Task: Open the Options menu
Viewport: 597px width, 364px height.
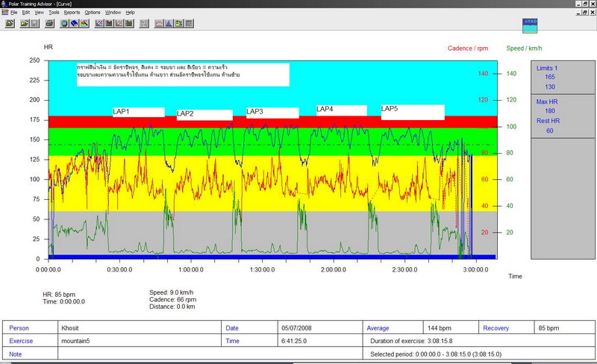Action: 93,13
